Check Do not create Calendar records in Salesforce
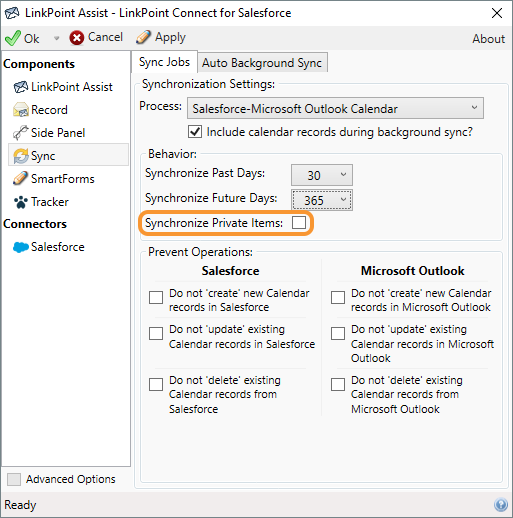The image size is (513, 518). click(156, 297)
